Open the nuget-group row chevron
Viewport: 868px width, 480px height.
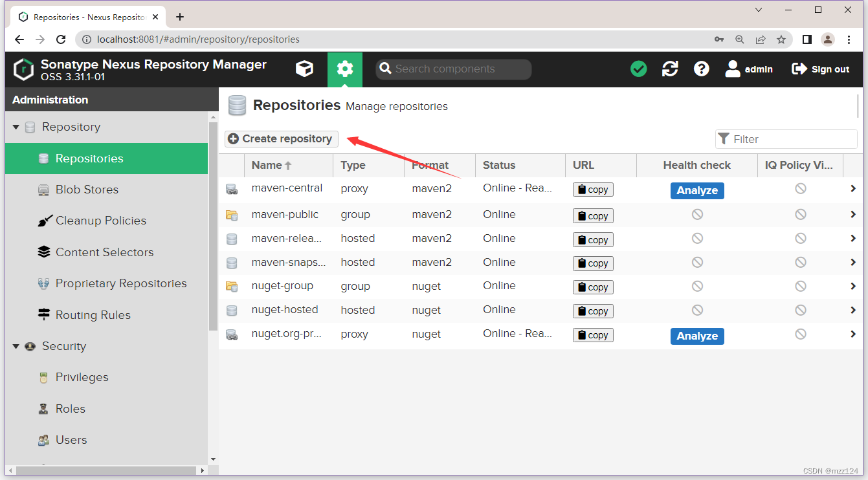(x=853, y=286)
